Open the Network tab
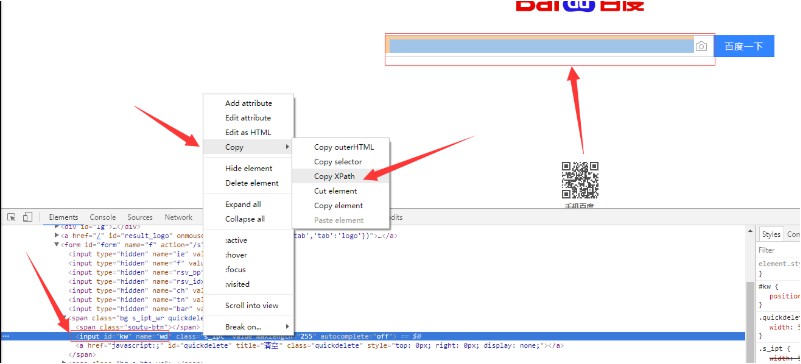 click(x=178, y=217)
